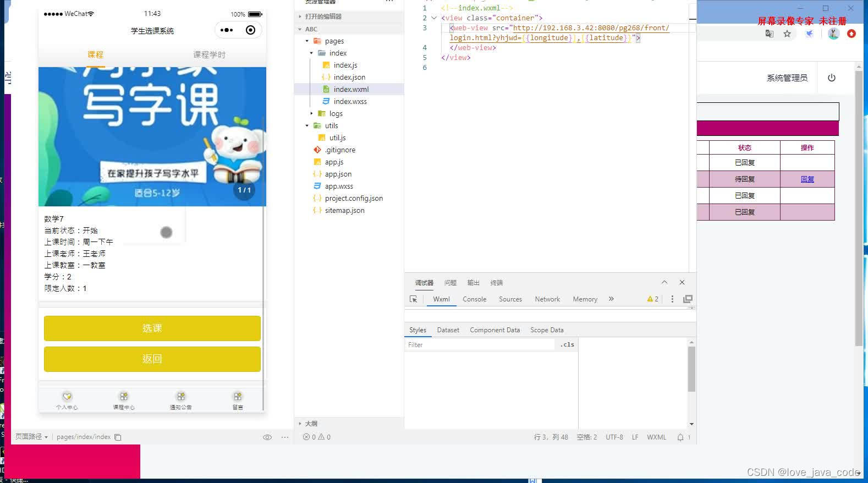The image size is (868, 483).
Task: Click the 回复 link in admin table
Action: (807, 179)
